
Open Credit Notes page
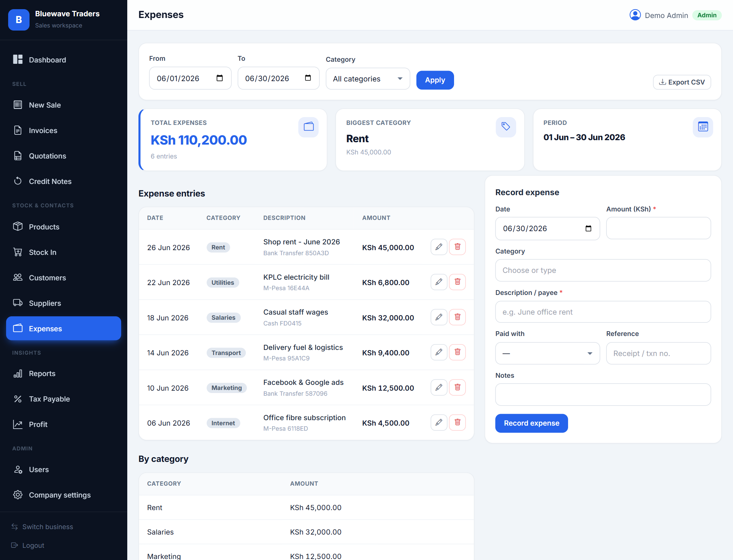click(63, 181)
